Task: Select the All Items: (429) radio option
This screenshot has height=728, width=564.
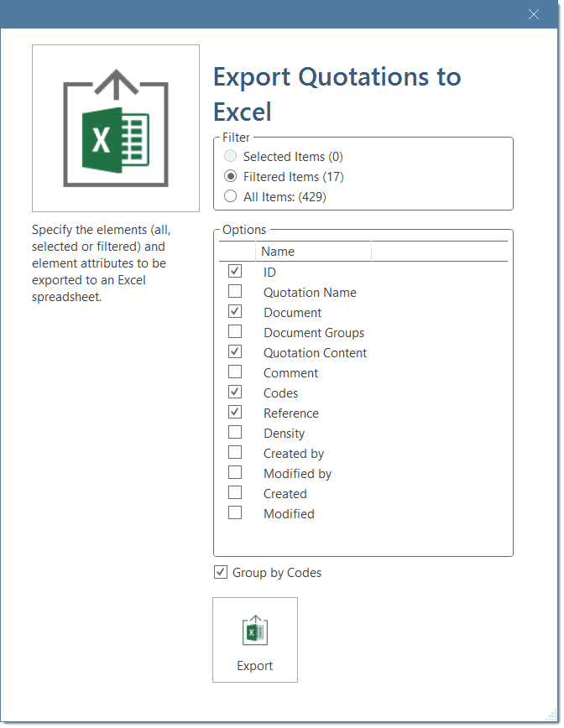Action: coord(230,196)
